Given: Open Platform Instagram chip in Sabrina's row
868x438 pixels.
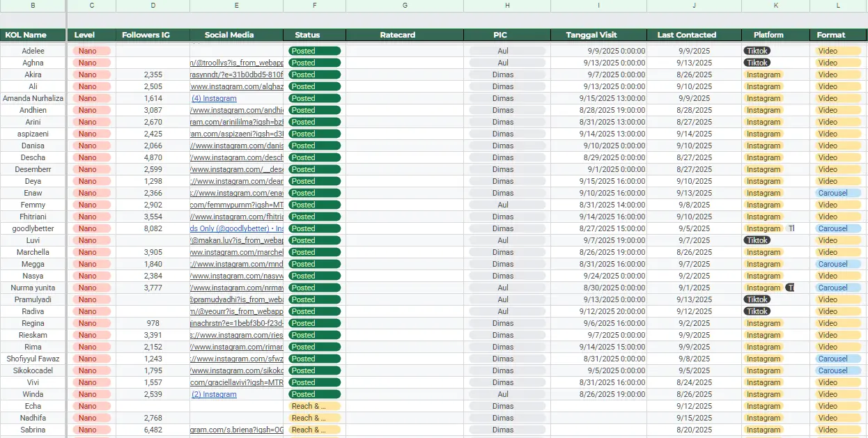Looking at the screenshot, I should (764, 430).
